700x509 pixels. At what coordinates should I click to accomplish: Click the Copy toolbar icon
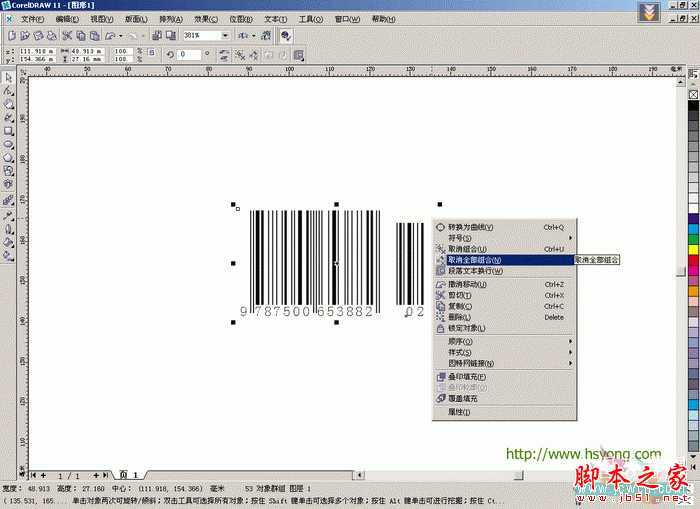click(81, 35)
